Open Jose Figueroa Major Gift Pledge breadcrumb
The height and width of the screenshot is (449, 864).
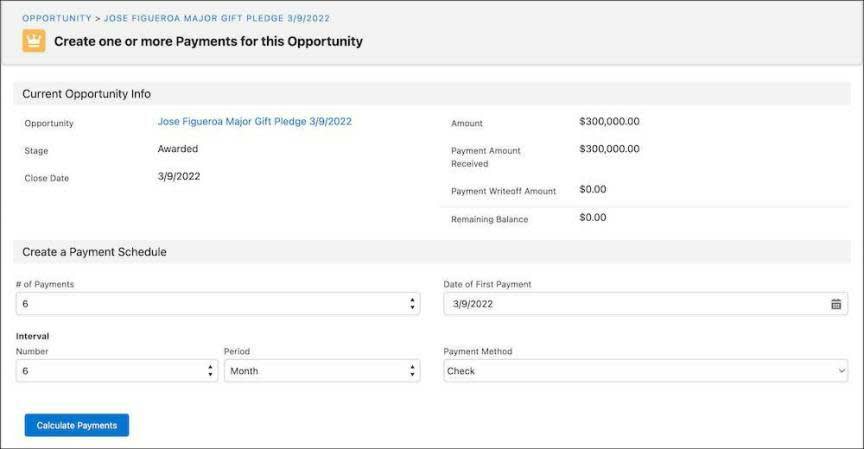tap(217, 18)
